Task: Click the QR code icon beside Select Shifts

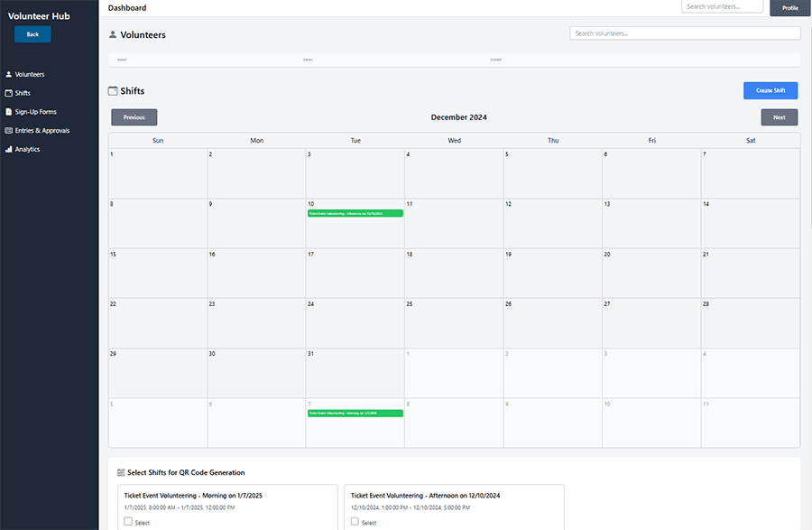Action: pos(121,472)
